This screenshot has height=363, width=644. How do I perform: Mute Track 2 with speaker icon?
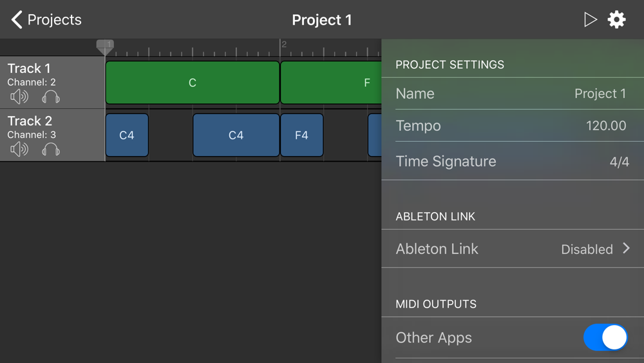(19, 150)
